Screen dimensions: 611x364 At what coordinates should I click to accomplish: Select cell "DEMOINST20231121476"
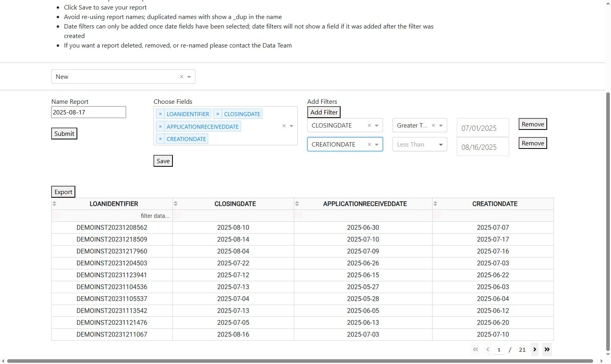pos(112,323)
